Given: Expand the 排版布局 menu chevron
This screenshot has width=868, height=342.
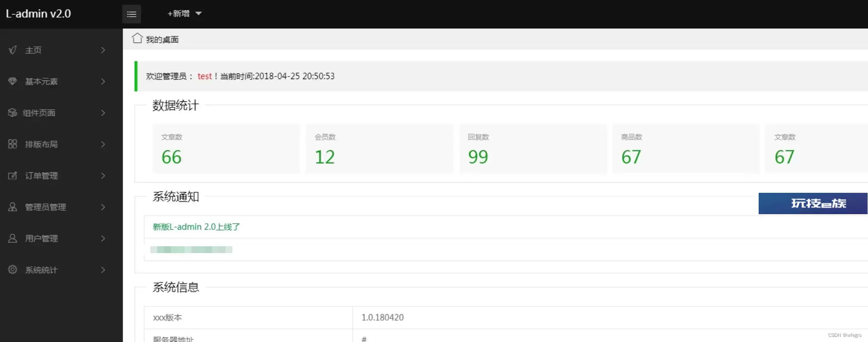Looking at the screenshot, I should pyautogui.click(x=103, y=144).
